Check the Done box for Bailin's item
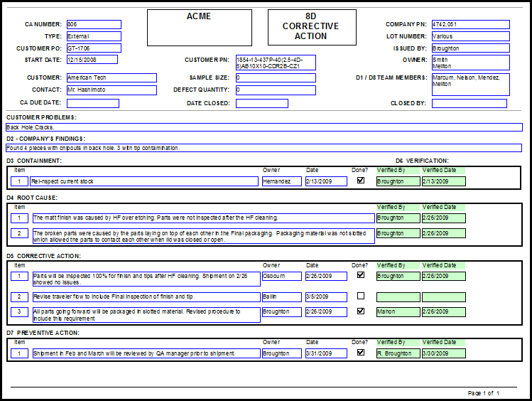The width and height of the screenshot is (532, 401). tap(361, 296)
